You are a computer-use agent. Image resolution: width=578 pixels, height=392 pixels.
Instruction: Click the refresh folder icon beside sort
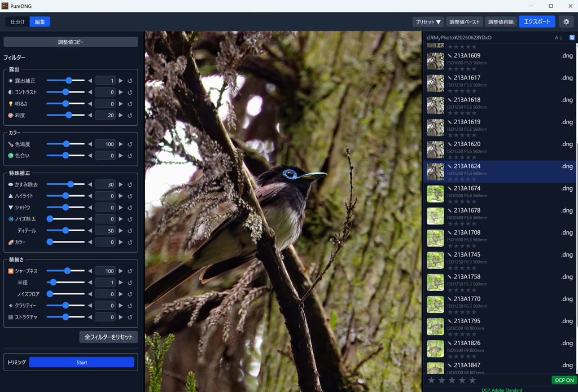point(572,38)
